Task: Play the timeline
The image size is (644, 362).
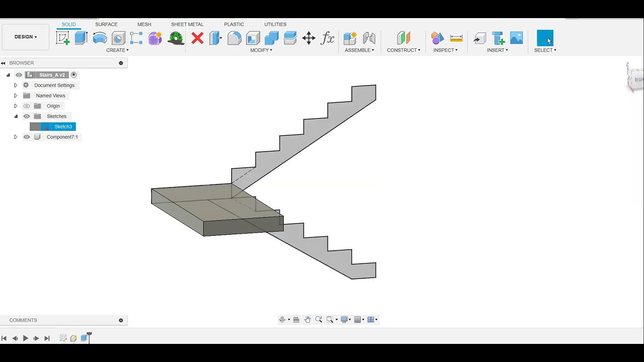Action: (25, 338)
